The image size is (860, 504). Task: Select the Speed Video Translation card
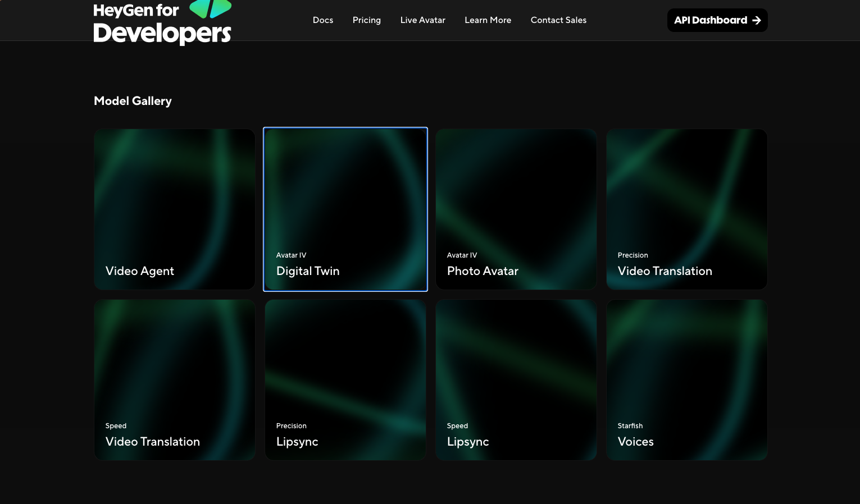click(x=174, y=379)
